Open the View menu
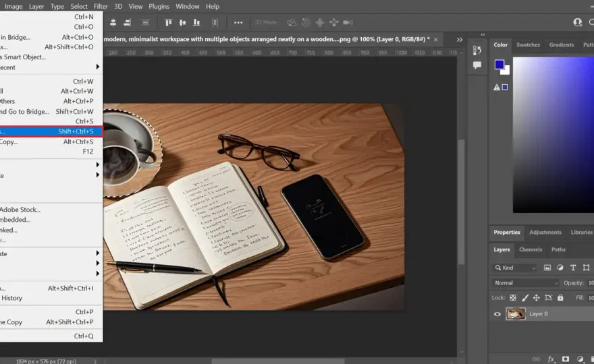The height and width of the screenshot is (364, 594). 135,7
